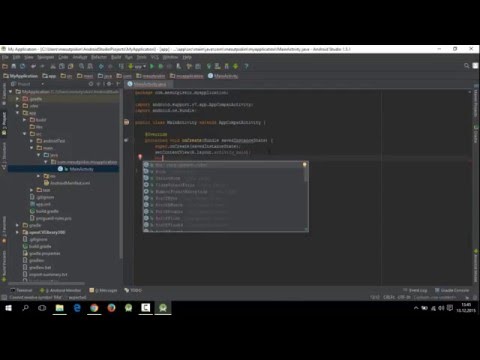
Task: Click Scroll from Source target icon in Project panel
Action: pyautogui.click(x=91, y=84)
